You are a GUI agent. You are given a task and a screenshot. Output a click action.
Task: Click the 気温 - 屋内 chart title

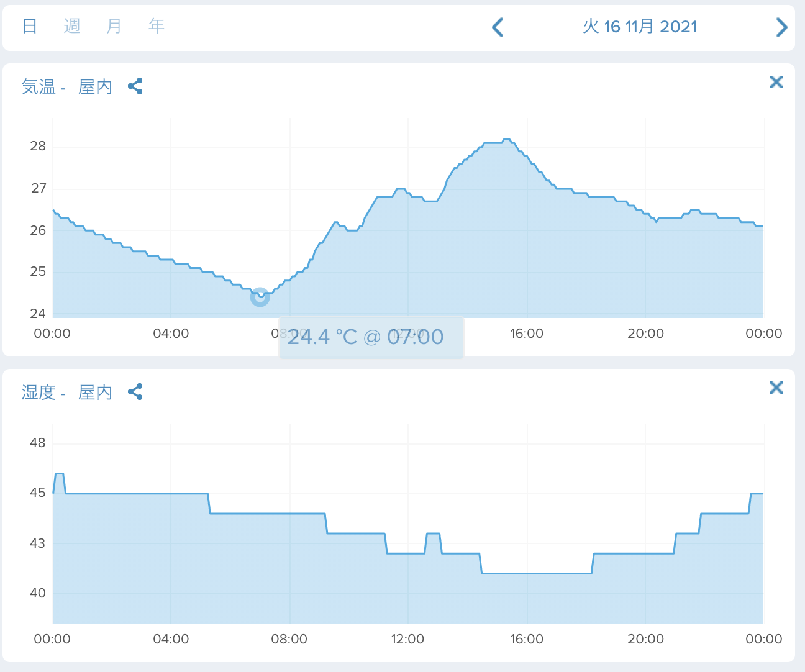tap(67, 86)
